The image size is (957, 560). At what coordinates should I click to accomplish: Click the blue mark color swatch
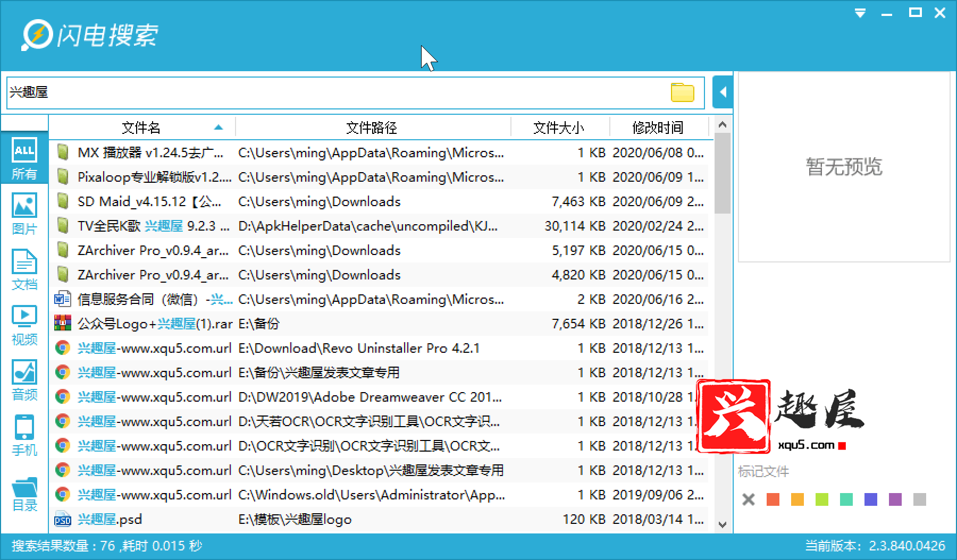(871, 499)
